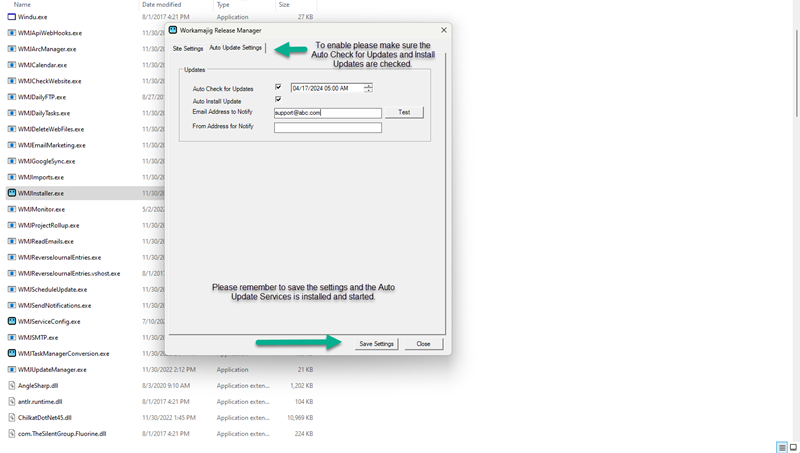Image resolution: width=800 pixels, height=453 pixels.
Task: Sort files by Size column header
Action: [284, 5]
